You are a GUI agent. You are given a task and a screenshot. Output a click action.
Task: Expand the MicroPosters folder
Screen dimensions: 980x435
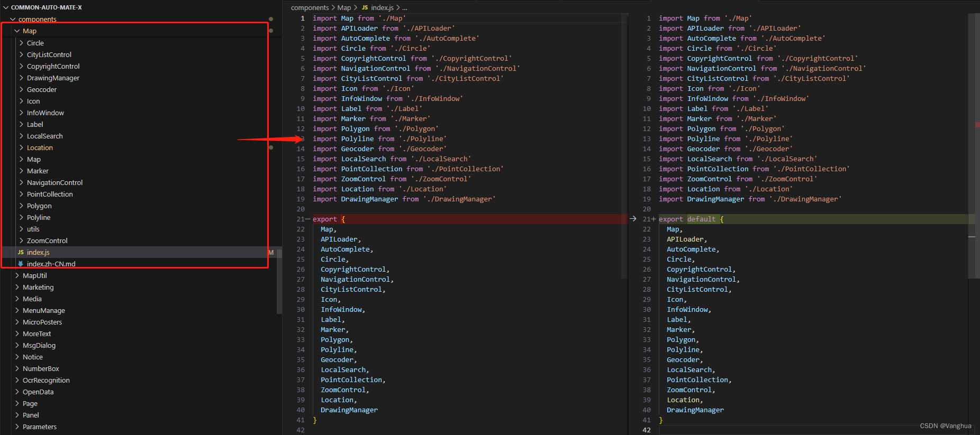pos(42,322)
